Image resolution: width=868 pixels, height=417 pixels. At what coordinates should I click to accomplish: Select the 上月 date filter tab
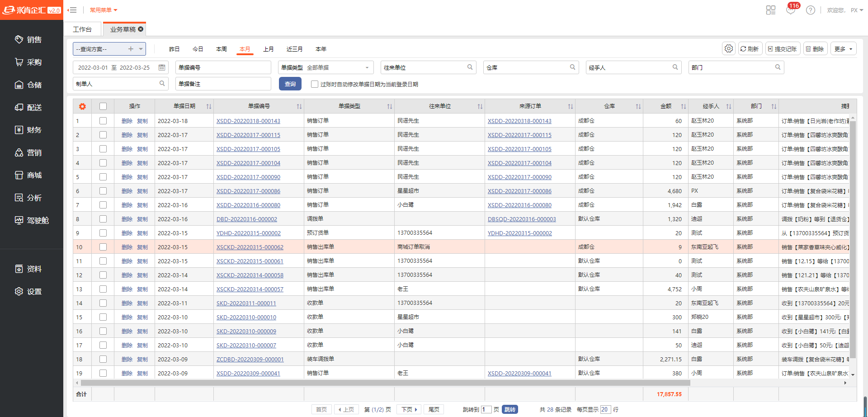click(269, 49)
